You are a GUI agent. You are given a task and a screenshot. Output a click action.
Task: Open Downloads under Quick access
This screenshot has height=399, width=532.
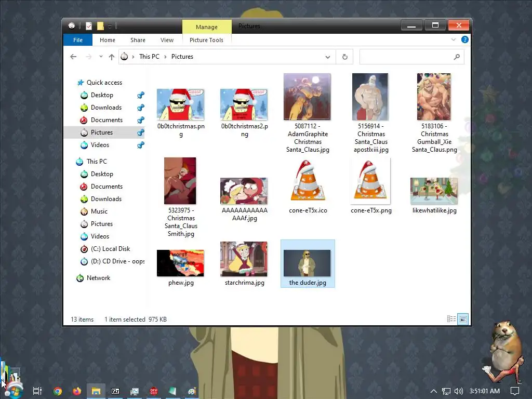pyautogui.click(x=106, y=108)
